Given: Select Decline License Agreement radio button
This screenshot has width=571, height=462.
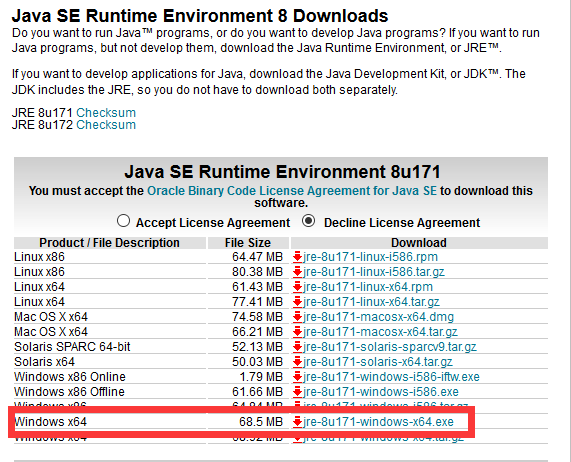Looking at the screenshot, I should (308, 221).
